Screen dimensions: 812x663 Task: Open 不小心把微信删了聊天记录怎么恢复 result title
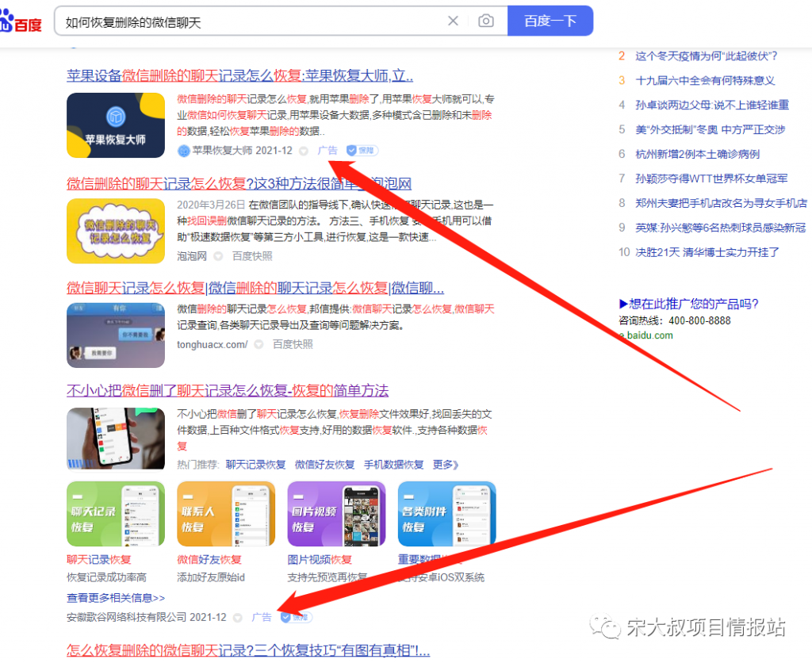click(x=228, y=390)
